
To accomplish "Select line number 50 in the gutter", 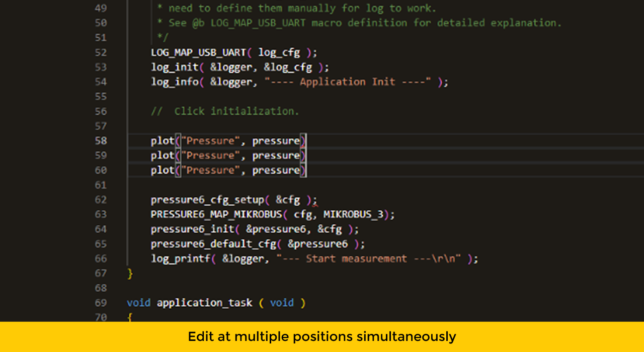I will click(x=101, y=23).
